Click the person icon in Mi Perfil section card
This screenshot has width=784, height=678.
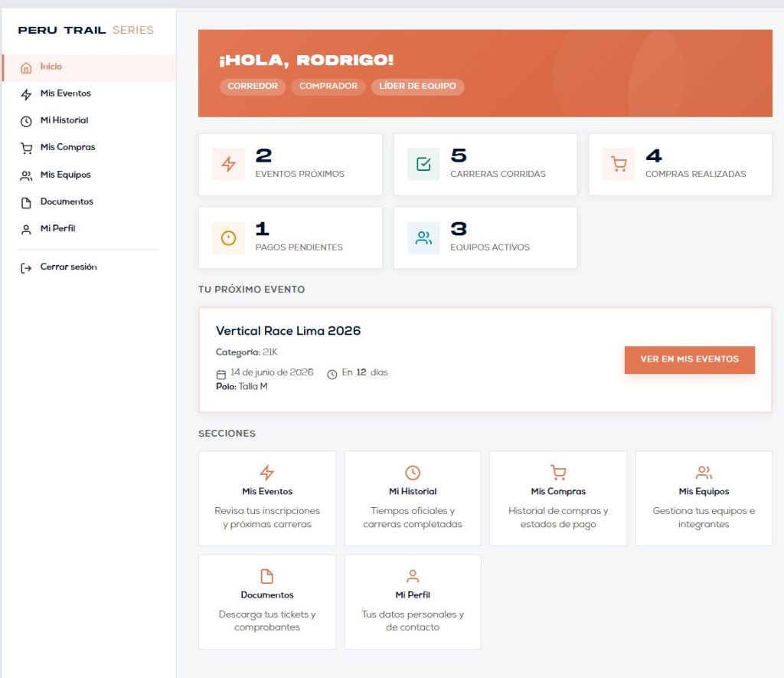[413, 576]
